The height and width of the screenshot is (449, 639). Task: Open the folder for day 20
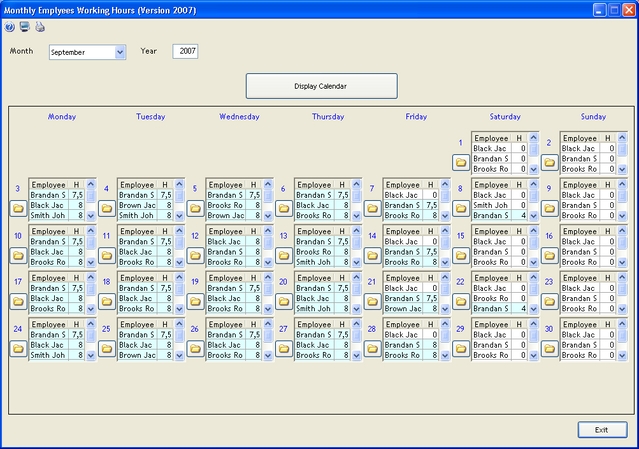tap(284, 302)
